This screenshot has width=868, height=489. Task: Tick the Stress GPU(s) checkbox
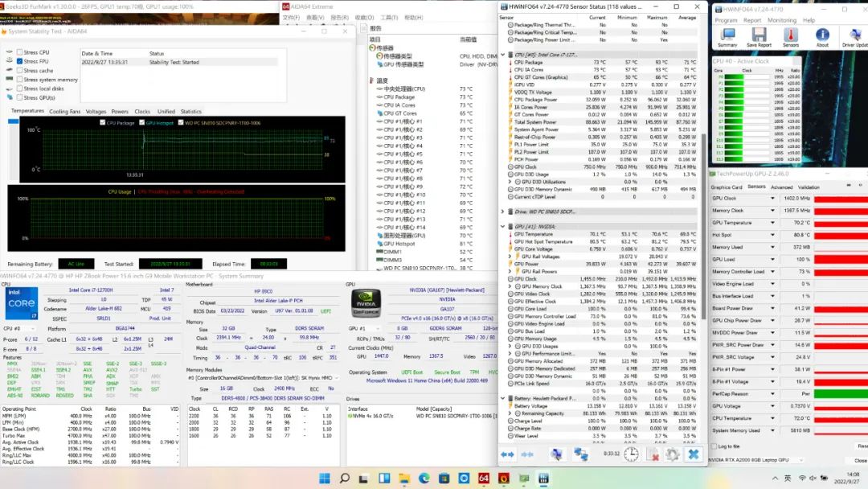[19, 97]
